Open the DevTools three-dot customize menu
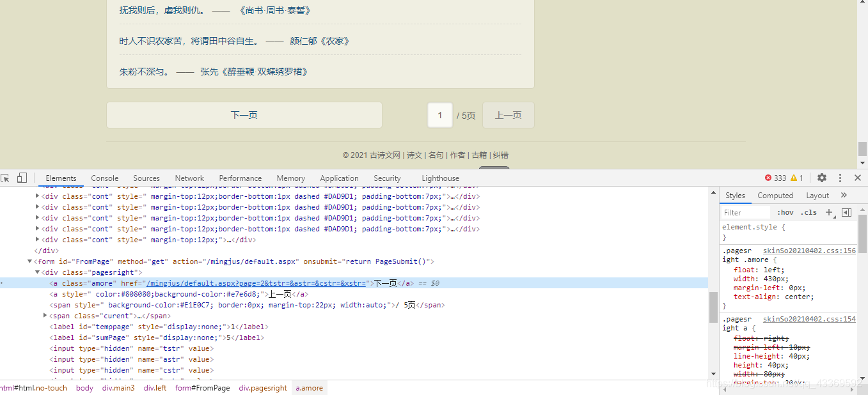Image resolution: width=868 pixels, height=395 pixels. click(x=840, y=178)
